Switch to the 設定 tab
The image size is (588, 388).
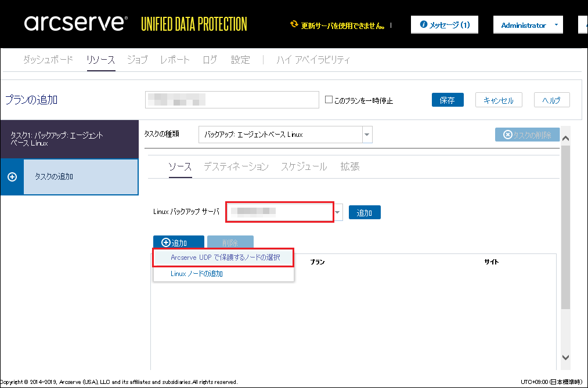(240, 60)
